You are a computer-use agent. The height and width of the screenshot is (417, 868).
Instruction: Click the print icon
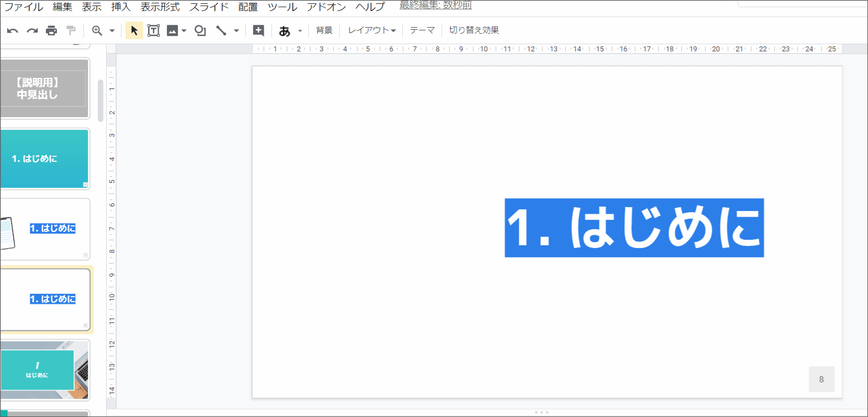(51, 30)
